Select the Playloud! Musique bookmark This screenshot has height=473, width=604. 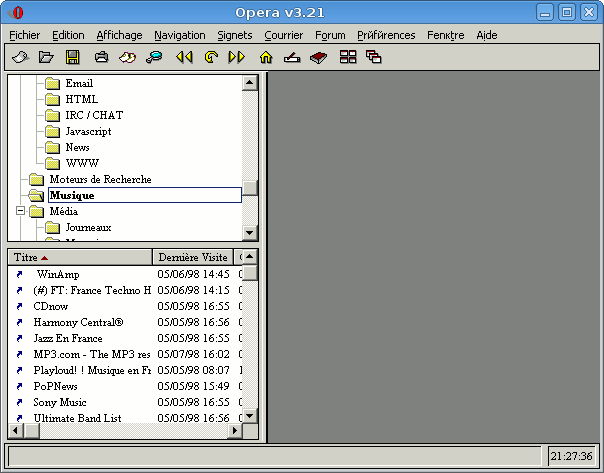point(92,371)
